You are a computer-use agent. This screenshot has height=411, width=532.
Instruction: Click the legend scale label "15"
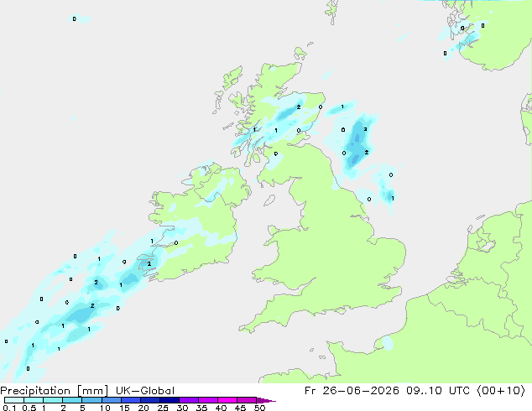(x=124, y=408)
